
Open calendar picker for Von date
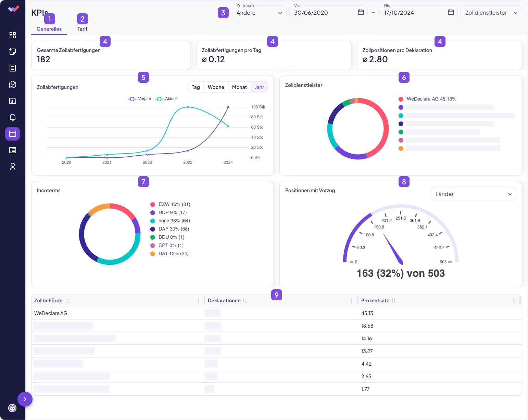point(361,12)
